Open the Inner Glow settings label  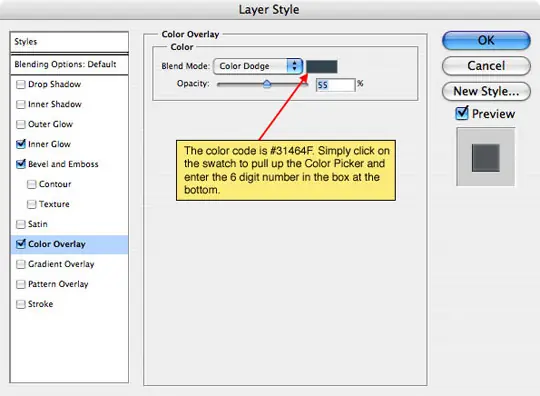pos(49,144)
